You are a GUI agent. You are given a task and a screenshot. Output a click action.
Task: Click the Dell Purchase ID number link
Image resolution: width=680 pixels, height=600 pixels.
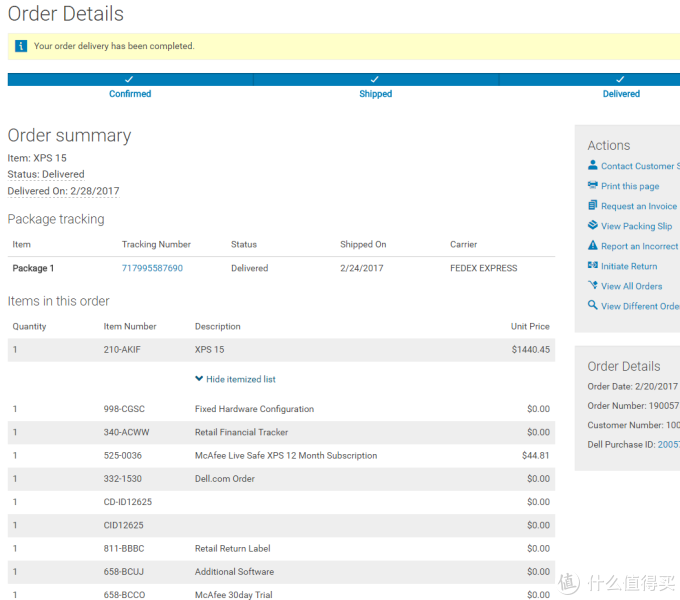(x=669, y=444)
